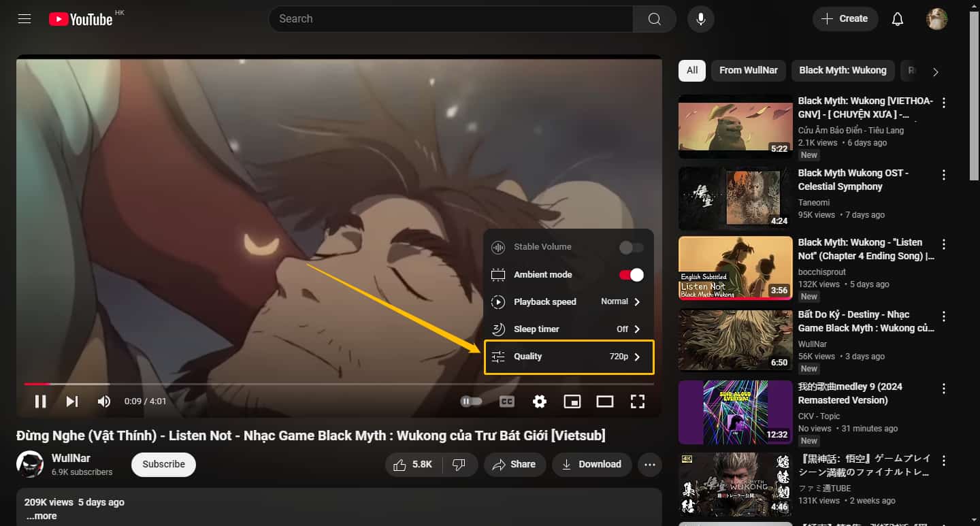
Task: Open WullNar channel name link
Action: [x=71, y=458]
